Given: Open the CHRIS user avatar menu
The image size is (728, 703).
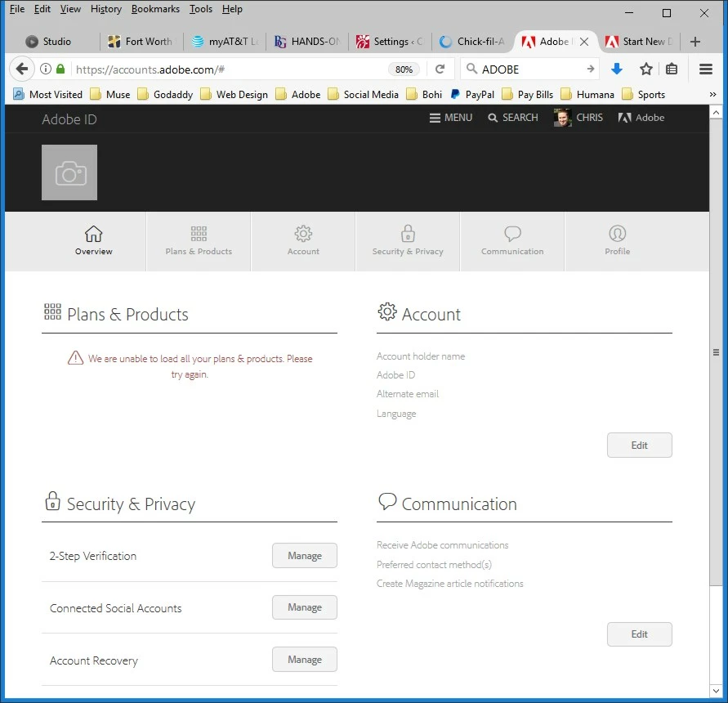Looking at the screenshot, I should point(578,118).
